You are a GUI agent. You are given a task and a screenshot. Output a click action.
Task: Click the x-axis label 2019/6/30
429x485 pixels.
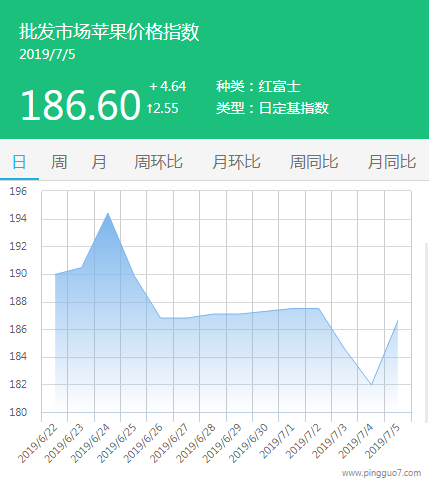(248, 443)
